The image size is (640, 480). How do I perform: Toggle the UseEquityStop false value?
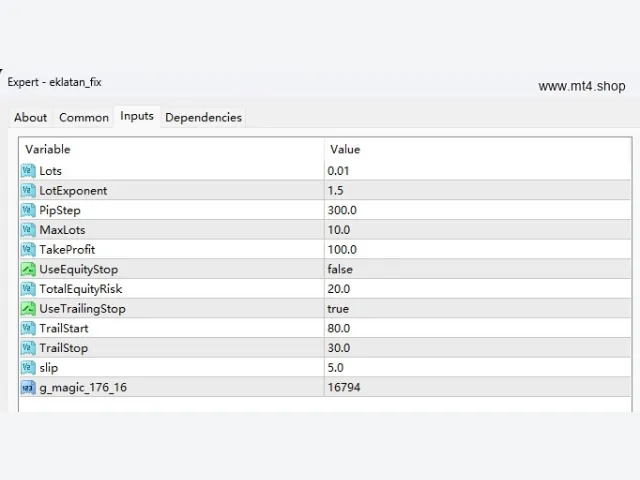coord(340,269)
